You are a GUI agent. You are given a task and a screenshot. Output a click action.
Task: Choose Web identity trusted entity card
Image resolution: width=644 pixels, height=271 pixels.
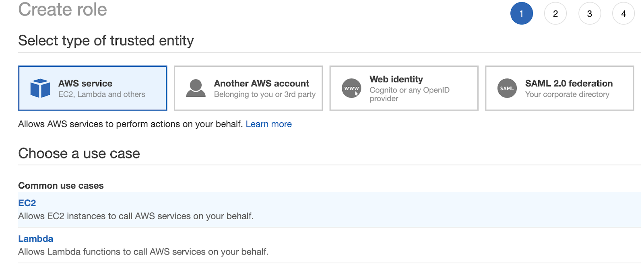click(x=404, y=88)
